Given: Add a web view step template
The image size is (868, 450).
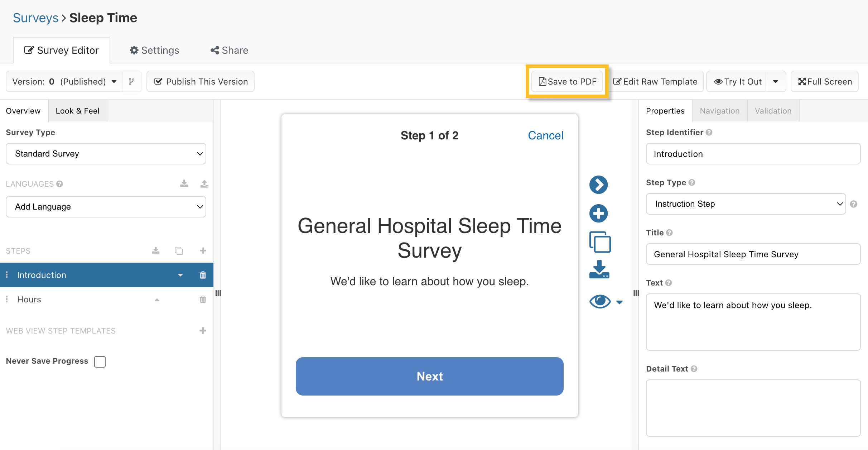Looking at the screenshot, I should coord(203,330).
